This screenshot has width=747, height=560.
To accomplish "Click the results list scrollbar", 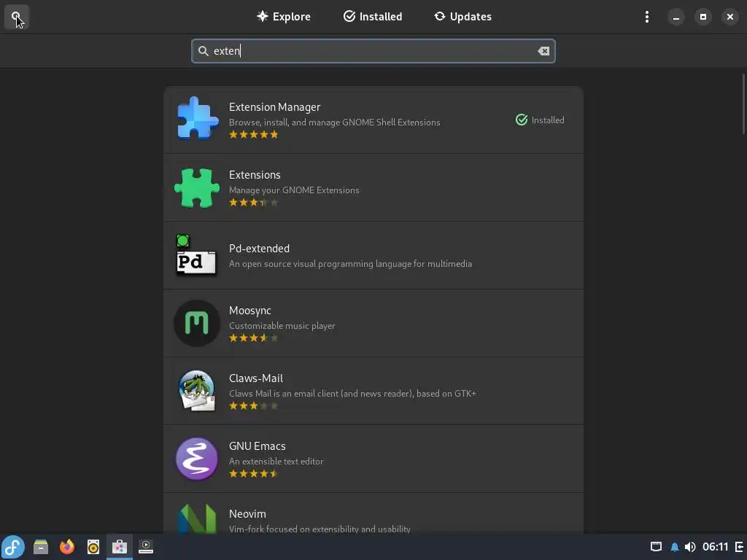I will 743,104.
